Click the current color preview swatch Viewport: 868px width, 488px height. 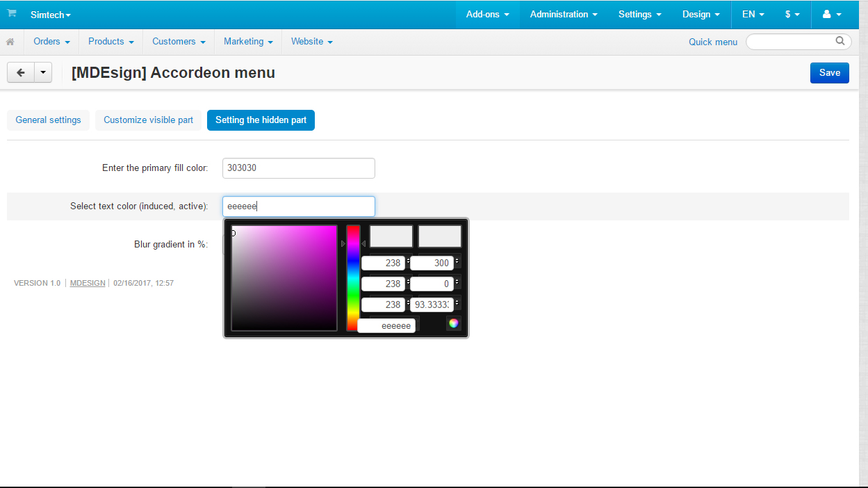coord(440,236)
